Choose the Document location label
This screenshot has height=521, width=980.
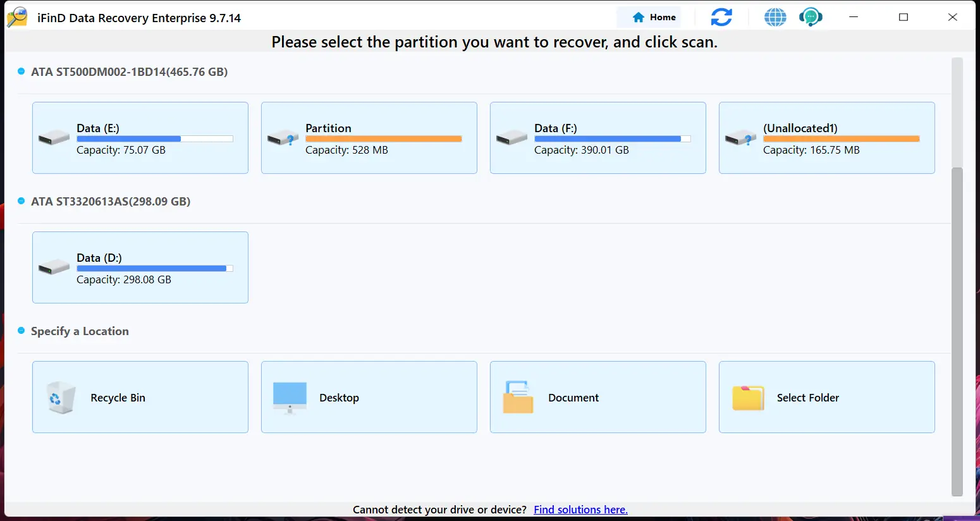(x=573, y=398)
